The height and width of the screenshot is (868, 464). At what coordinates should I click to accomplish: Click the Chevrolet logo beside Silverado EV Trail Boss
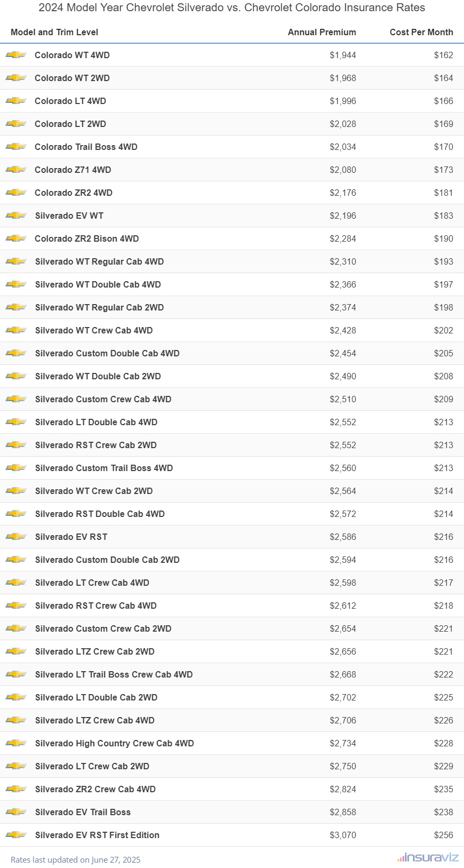16,812
